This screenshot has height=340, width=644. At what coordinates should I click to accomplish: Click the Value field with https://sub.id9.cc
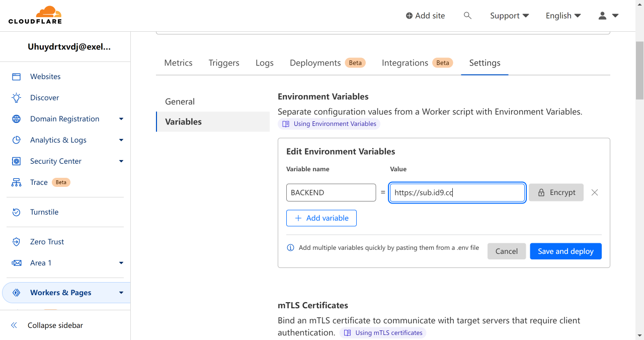click(x=457, y=192)
